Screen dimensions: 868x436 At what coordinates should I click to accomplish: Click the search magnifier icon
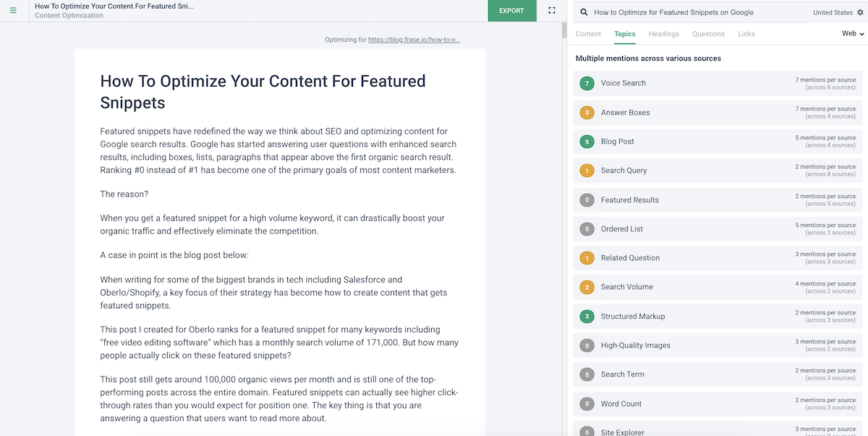click(584, 12)
